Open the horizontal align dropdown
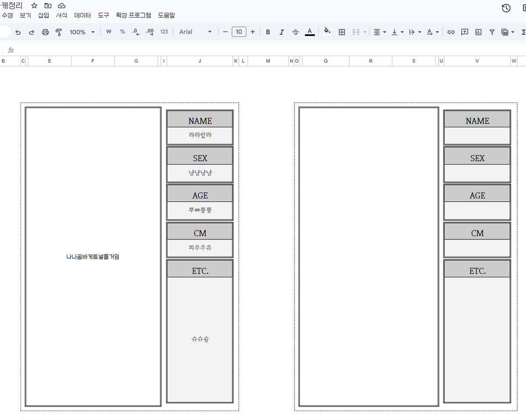526x420 pixels. (x=380, y=32)
